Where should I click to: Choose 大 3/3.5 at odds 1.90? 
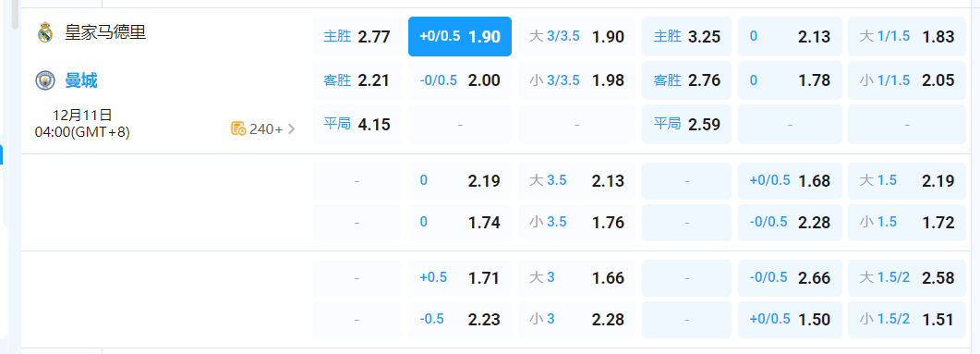tap(576, 36)
